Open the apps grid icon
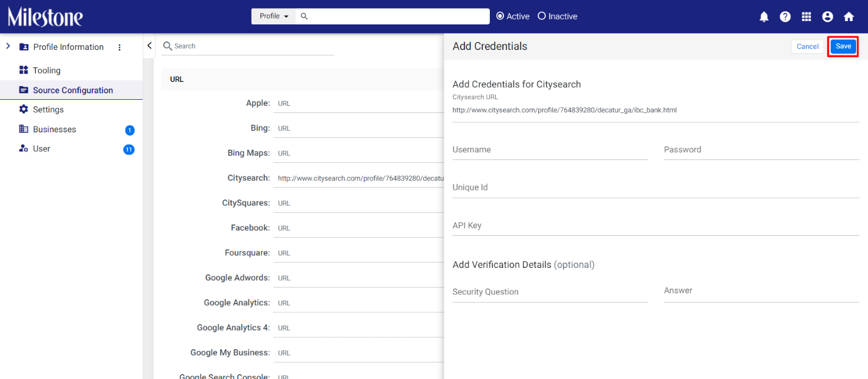The image size is (868, 379). point(806,17)
